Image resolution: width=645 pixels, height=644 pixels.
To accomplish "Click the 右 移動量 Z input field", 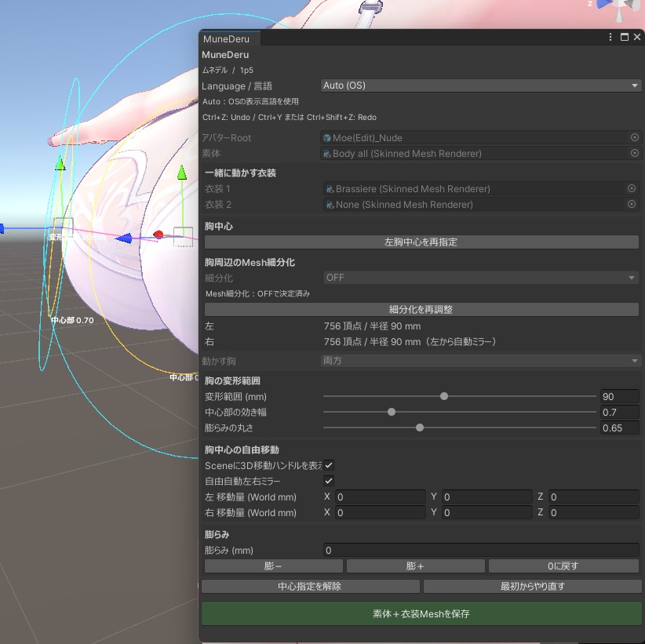I will [593, 512].
